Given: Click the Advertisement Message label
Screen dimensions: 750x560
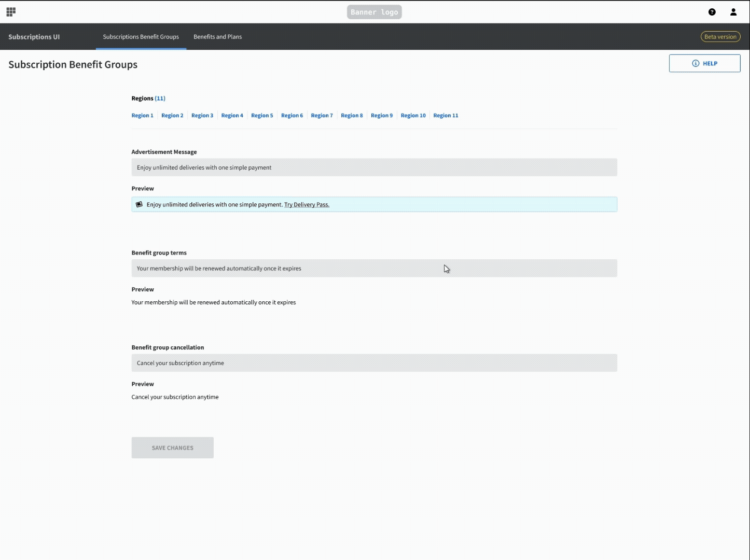Looking at the screenshot, I should coord(164,152).
